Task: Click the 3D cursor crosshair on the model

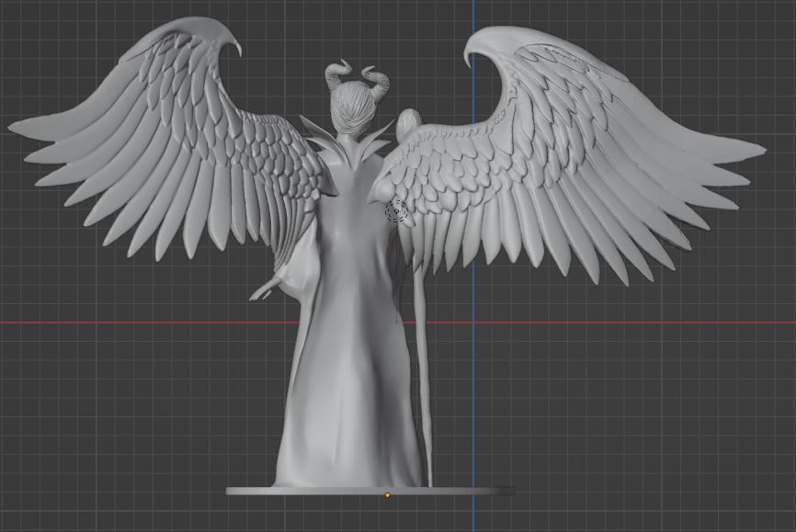Action: coord(396,212)
